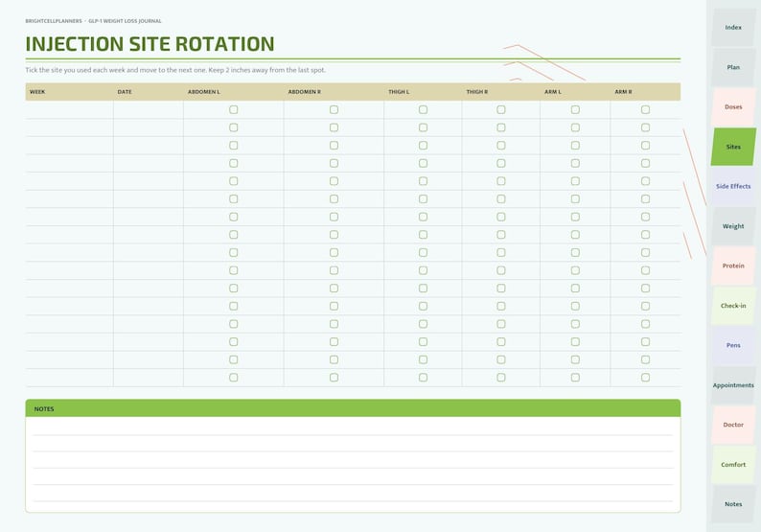Click the first Week entry cell

coord(69,109)
